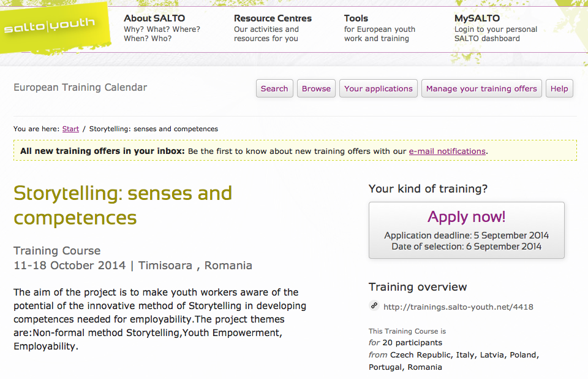Open the MySALTO login menu
The width and height of the screenshot is (588, 379).
pyautogui.click(x=496, y=28)
